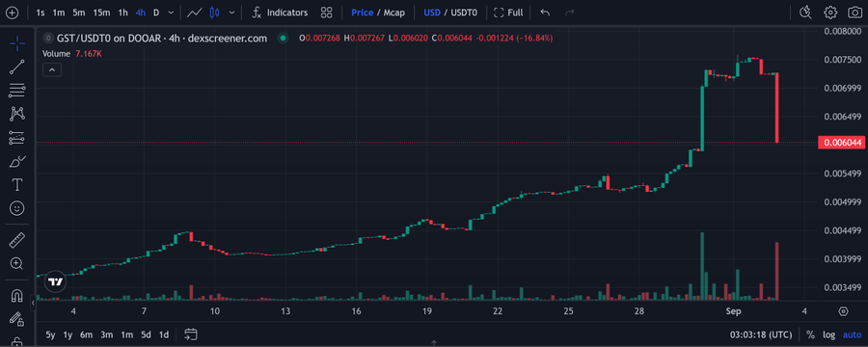Set date range to 5d
This screenshot has height=347, width=868.
click(x=146, y=334)
